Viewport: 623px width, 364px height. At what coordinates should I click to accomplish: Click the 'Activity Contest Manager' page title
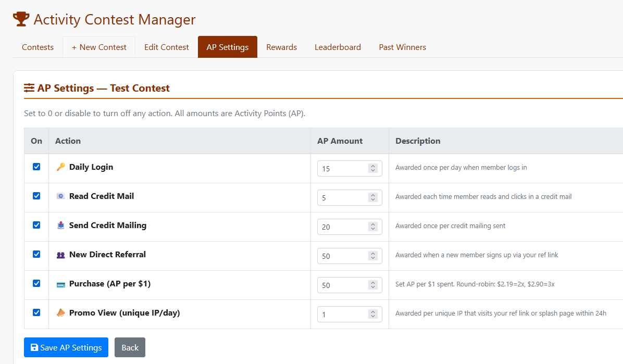pyautogui.click(x=115, y=19)
